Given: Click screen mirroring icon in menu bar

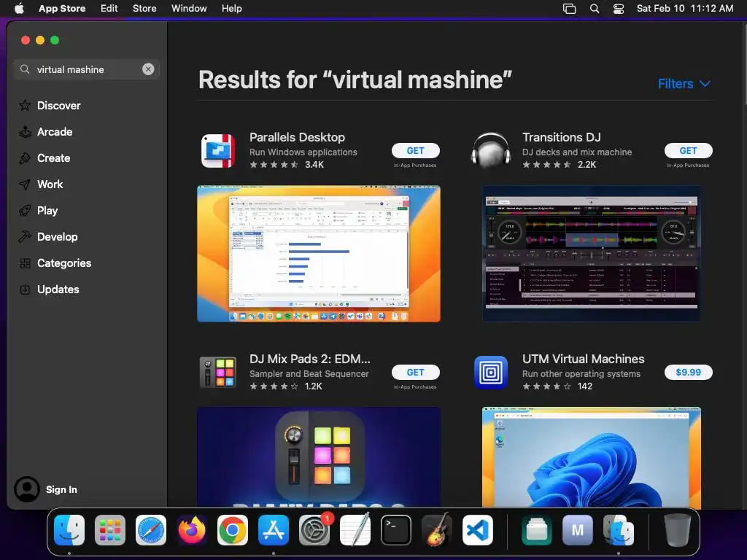Looking at the screenshot, I should click(x=569, y=8).
